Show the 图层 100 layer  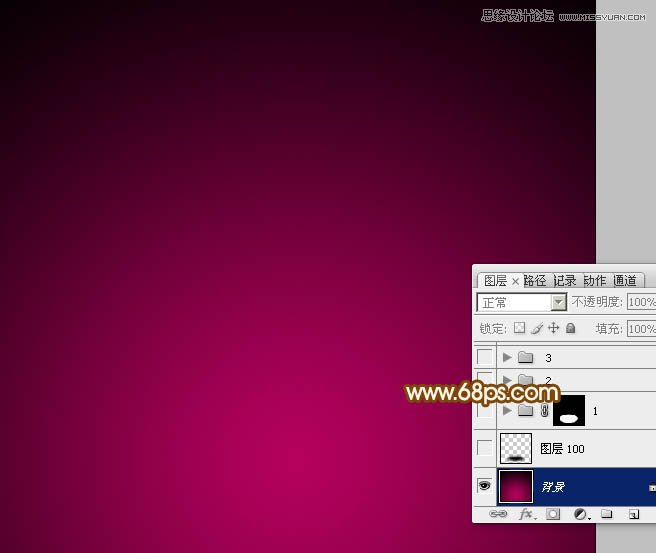click(x=484, y=448)
